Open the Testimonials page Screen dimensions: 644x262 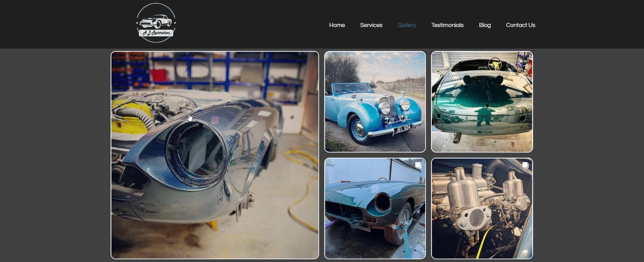coord(447,25)
